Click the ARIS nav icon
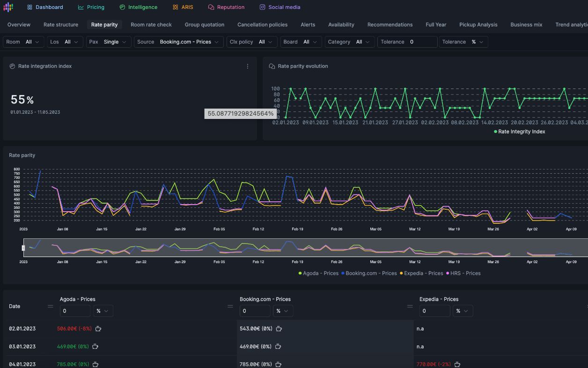588x368 pixels. point(176,7)
